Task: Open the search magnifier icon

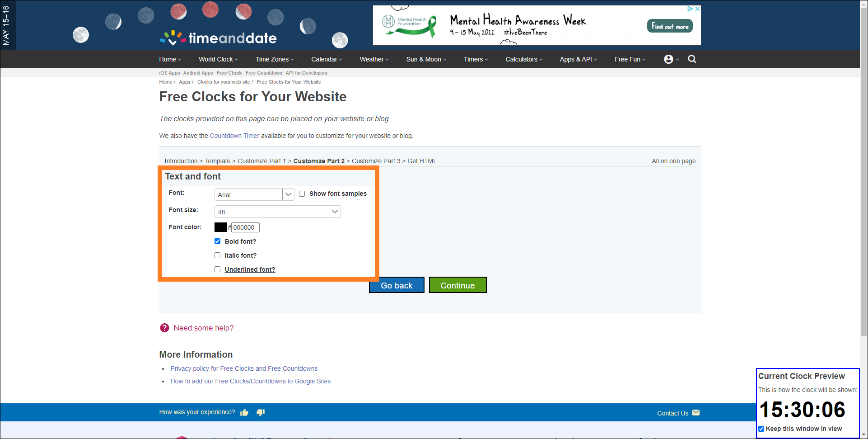Action: coord(691,59)
